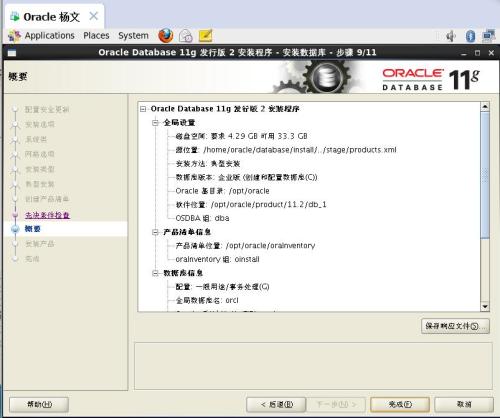Select the 配置 一般用途/事务处理 row
The width and height of the screenshot is (500, 418).
pyautogui.click(x=222, y=286)
